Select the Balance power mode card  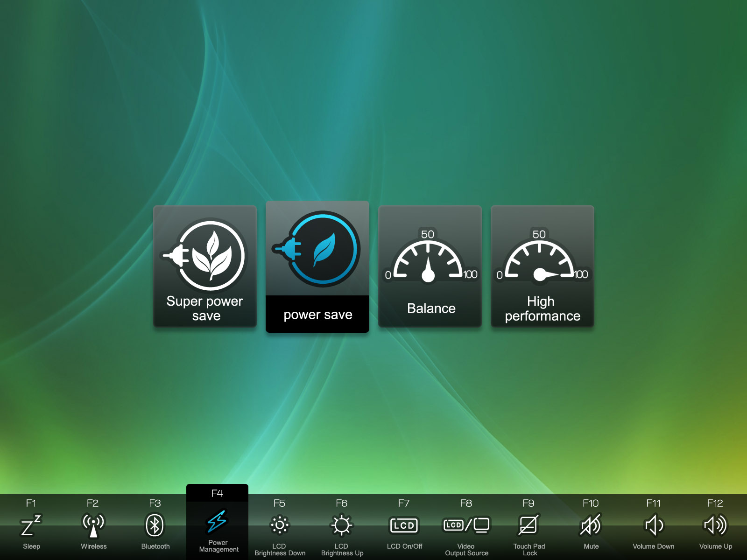[x=430, y=266]
